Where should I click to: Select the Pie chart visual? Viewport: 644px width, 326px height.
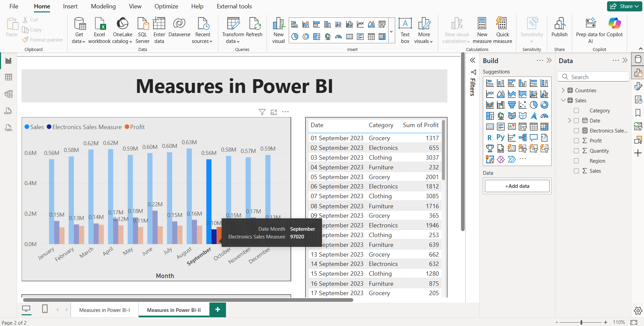(533, 105)
